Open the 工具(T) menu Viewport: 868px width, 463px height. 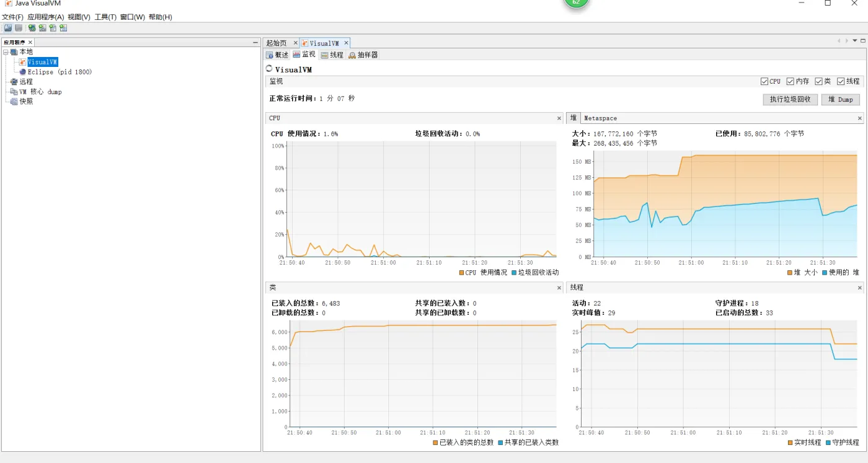[x=105, y=17]
